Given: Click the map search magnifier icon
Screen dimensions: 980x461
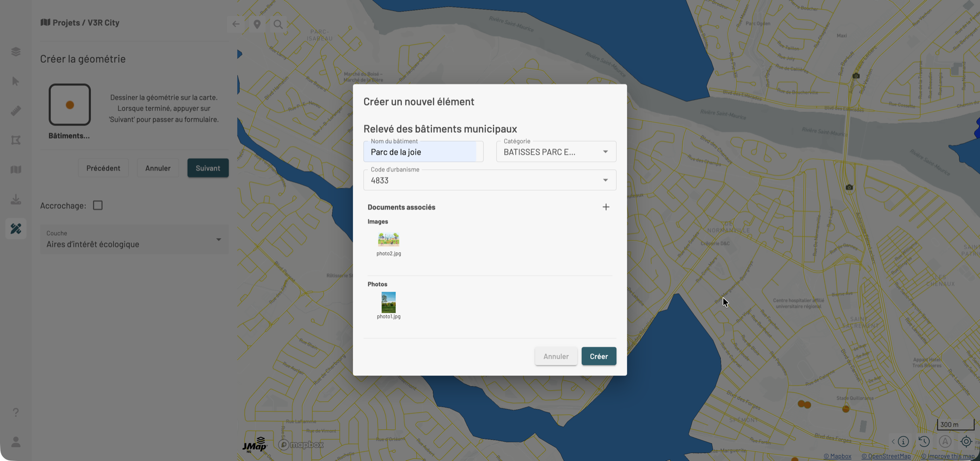Looking at the screenshot, I should click(278, 24).
